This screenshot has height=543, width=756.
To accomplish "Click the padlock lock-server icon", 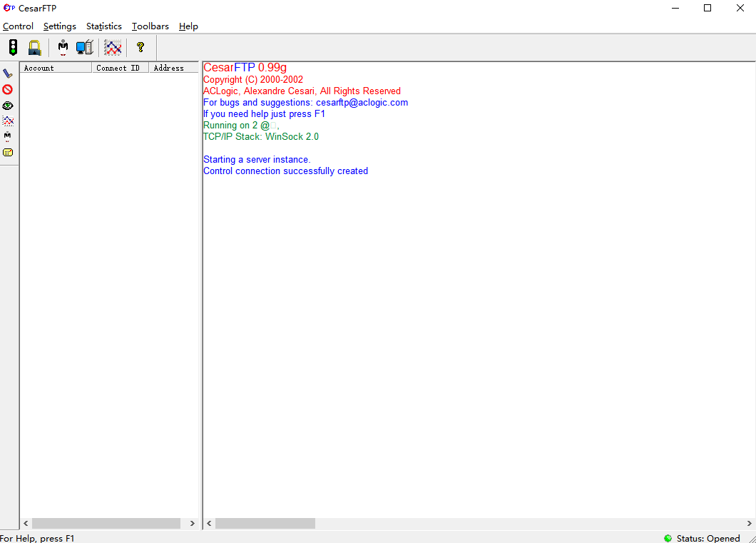I will [x=34, y=48].
